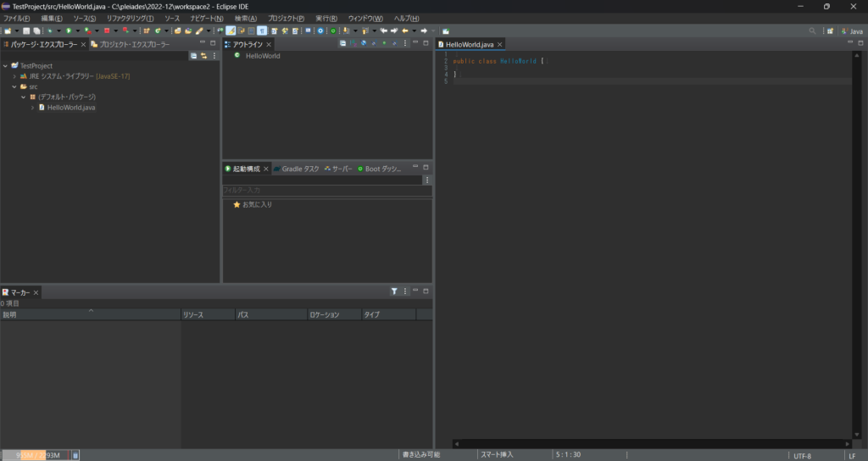Switch to プロジェクト・エクスプローラー tab
Viewport: 868px width, 461px height.
click(134, 44)
